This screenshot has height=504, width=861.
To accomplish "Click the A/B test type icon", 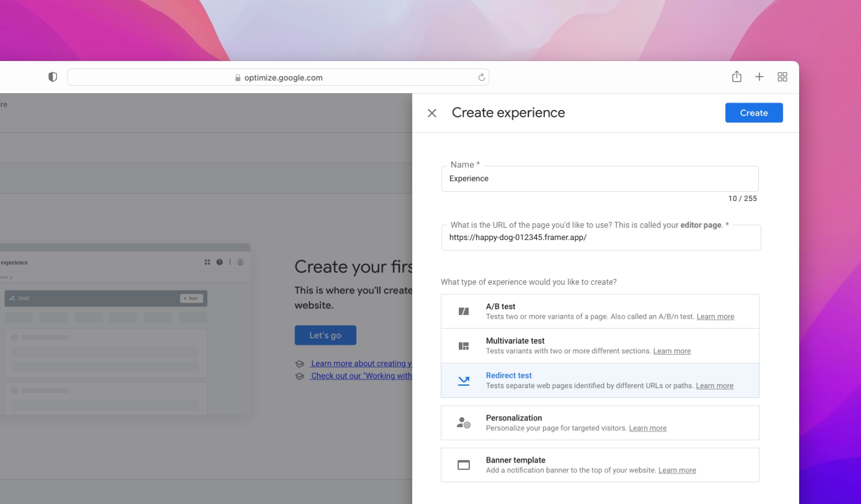I will (463, 311).
